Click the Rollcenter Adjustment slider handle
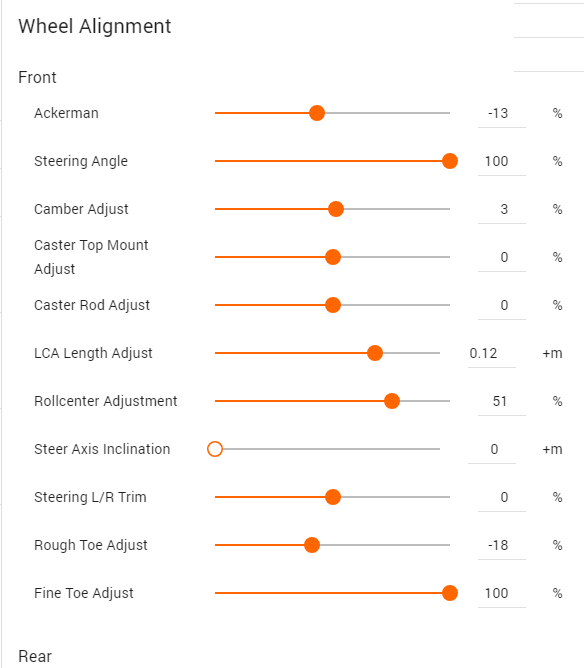 tap(392, 401)
